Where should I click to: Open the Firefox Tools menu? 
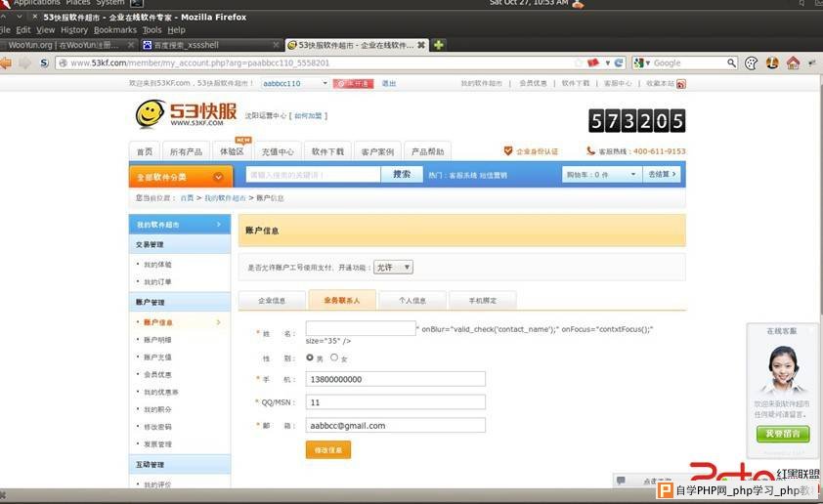point(152,30)
